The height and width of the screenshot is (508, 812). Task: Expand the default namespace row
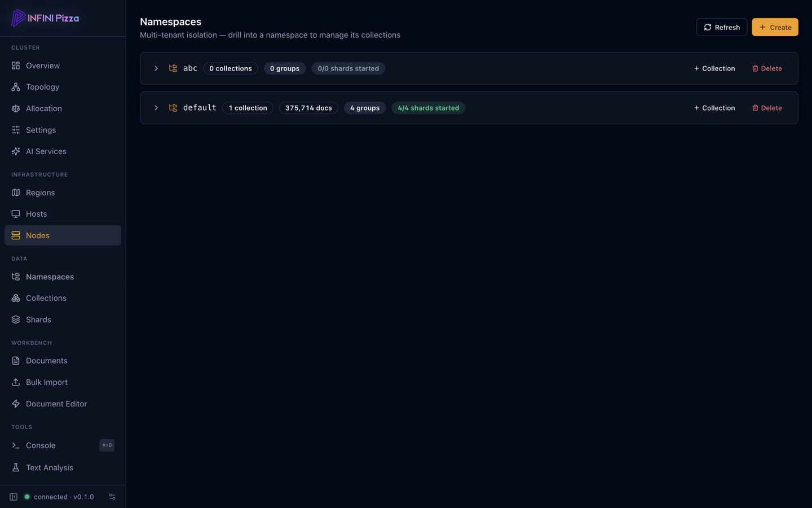156,108
